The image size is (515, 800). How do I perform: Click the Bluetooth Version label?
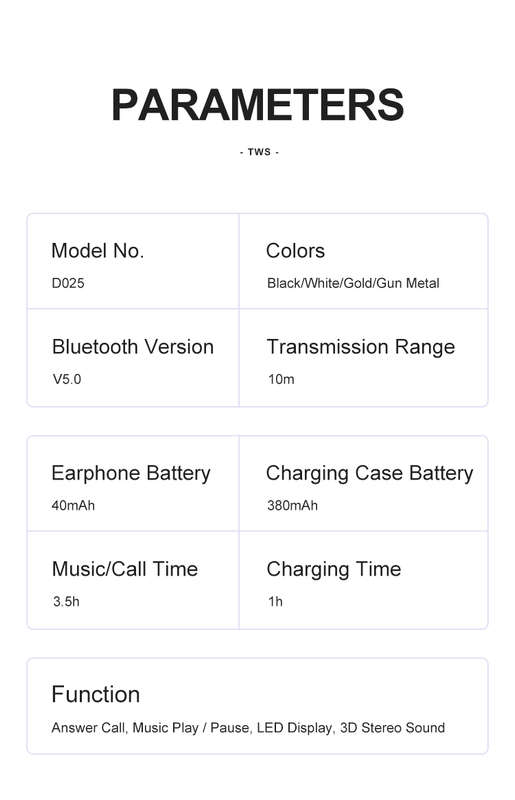133,347
